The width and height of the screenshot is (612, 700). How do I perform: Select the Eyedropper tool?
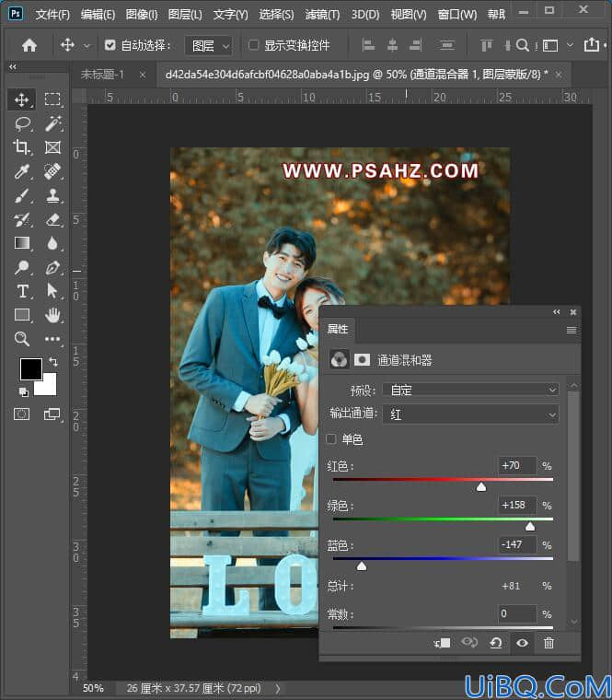coord(21,171)
